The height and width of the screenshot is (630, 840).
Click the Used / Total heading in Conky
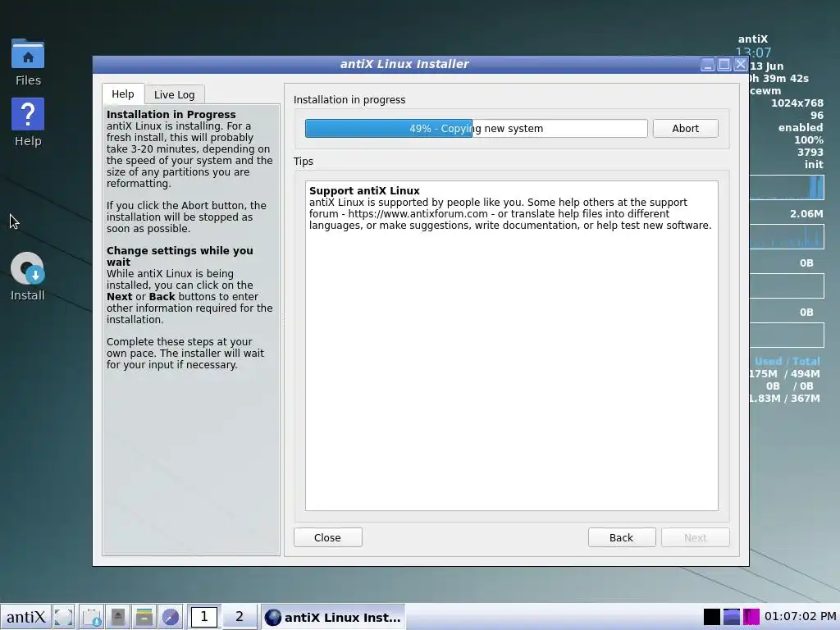click(x=787, y=361)
